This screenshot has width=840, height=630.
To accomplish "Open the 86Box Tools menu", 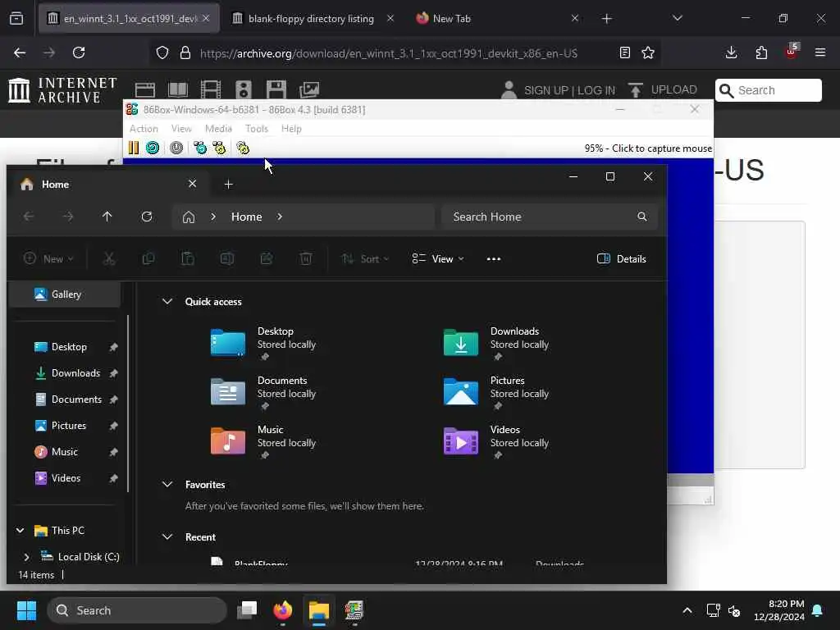I will tap(257, 129).
